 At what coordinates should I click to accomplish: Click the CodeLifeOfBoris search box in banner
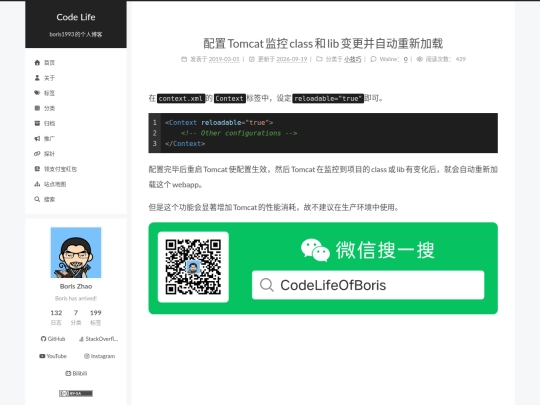pyautogui.click(x=368, y=285)
